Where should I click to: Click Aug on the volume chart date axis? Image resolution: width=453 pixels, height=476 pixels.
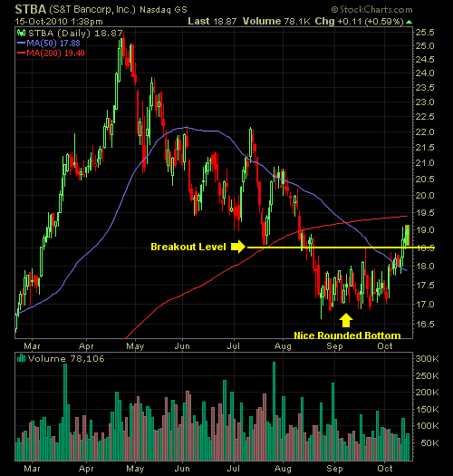coord(283,469)
